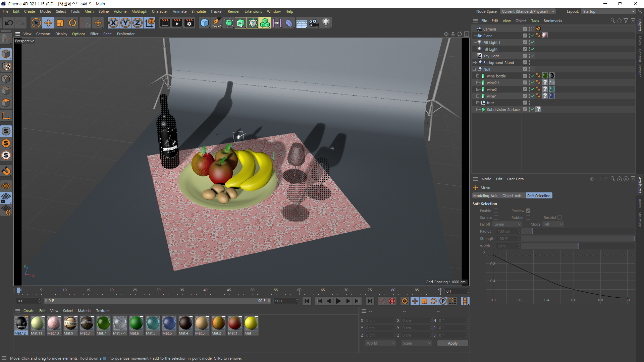The height and width of the screenshot is (362, 644).
Task: Enable the Soft Selection checkbox
Action: pos(496,211)
